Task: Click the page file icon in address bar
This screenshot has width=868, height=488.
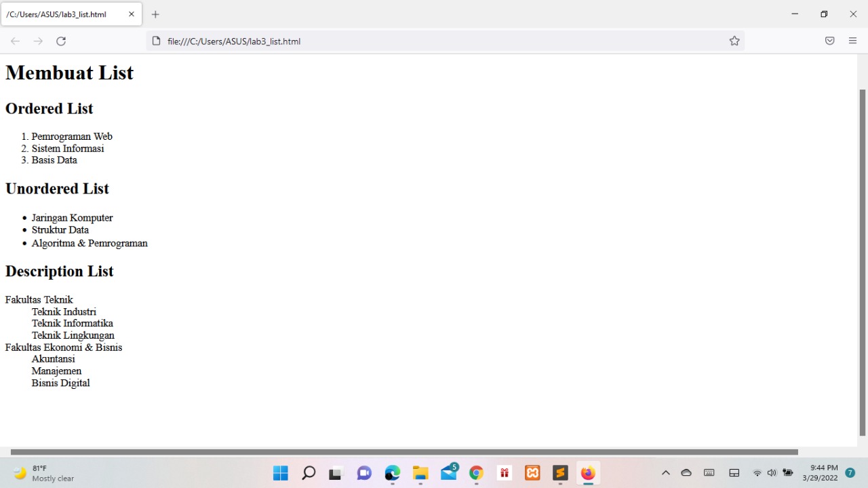Action: point(157,41)
